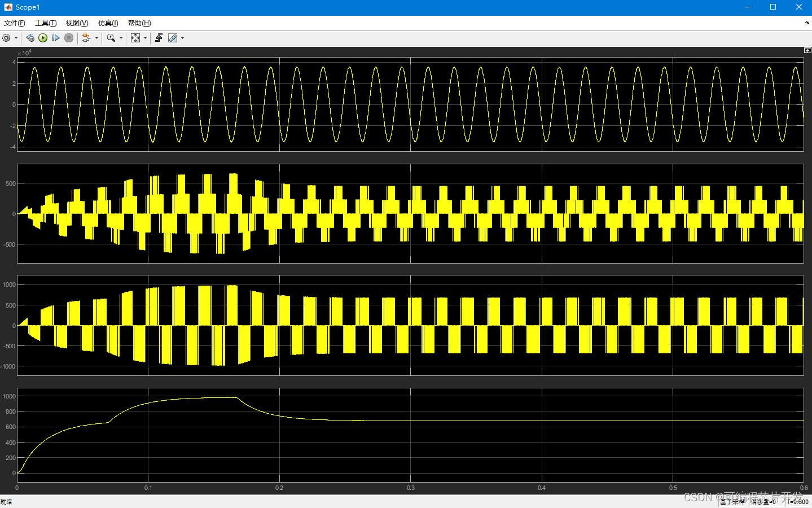Open the Cursor Measurements ruler icon
812x508 pixels.
[x=173, y=38]
